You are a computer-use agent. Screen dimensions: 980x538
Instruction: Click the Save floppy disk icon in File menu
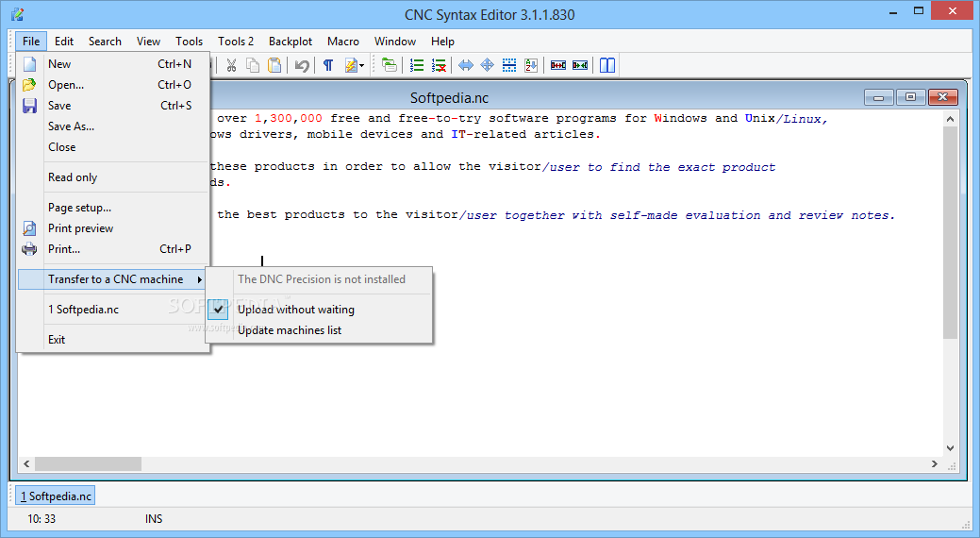point(29,106)
